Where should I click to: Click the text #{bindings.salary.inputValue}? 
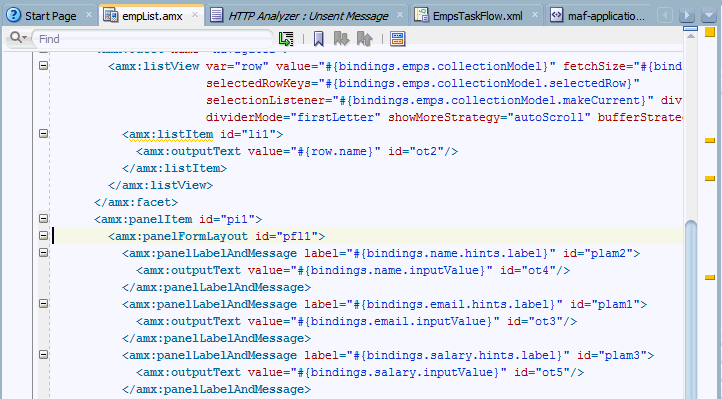pyautogui.click(x=398, y=373)
